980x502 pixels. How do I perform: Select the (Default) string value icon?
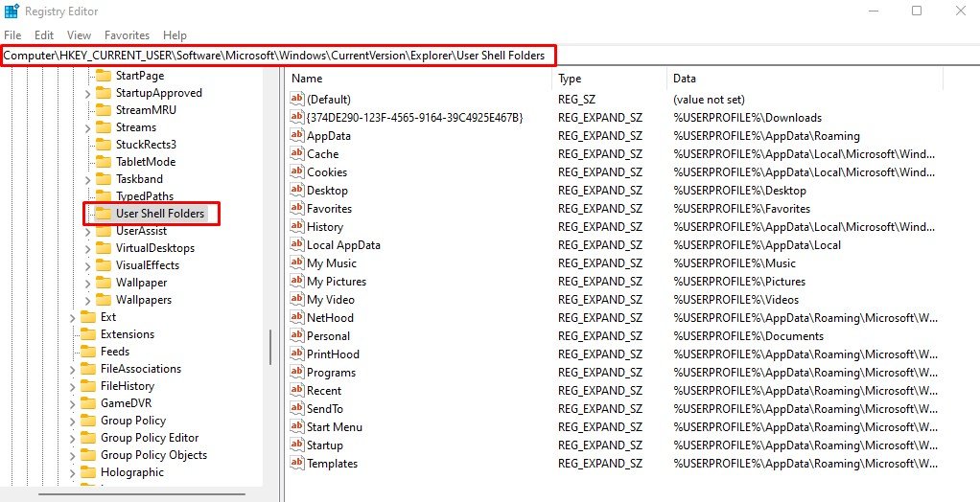tap(297, 99)
